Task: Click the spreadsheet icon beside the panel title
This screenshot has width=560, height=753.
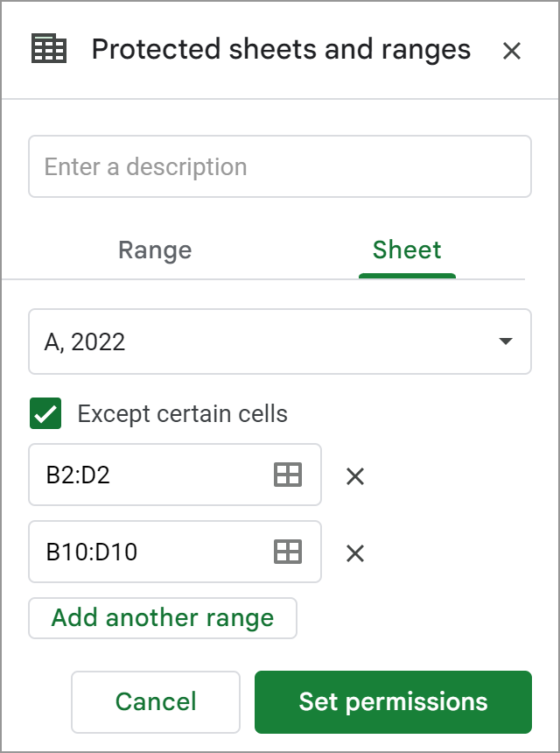Action: click(48, 48)
